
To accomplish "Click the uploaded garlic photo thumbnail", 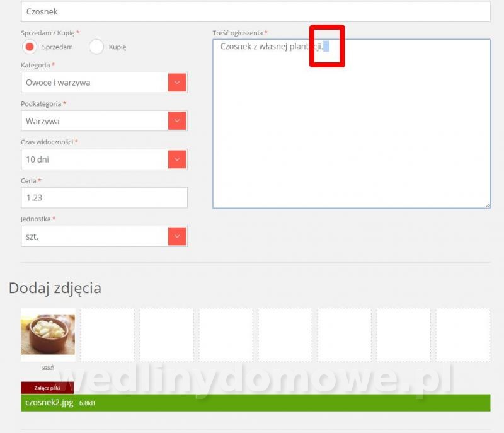I will tap(48, 335).
